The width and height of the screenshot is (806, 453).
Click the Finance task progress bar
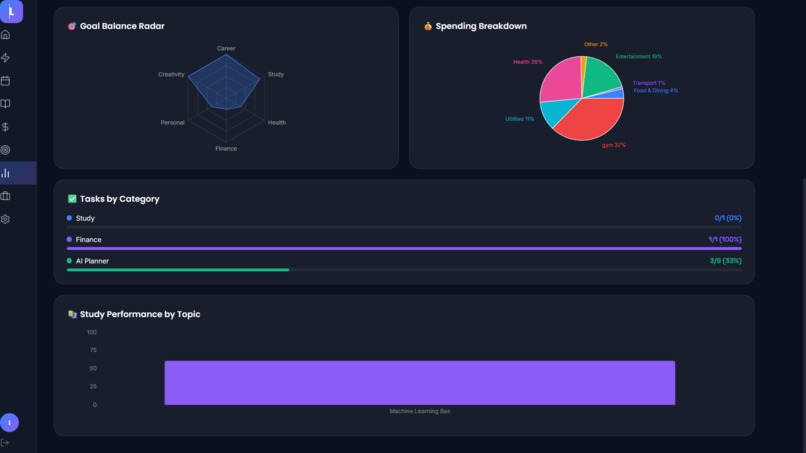[x=404, y=248]
